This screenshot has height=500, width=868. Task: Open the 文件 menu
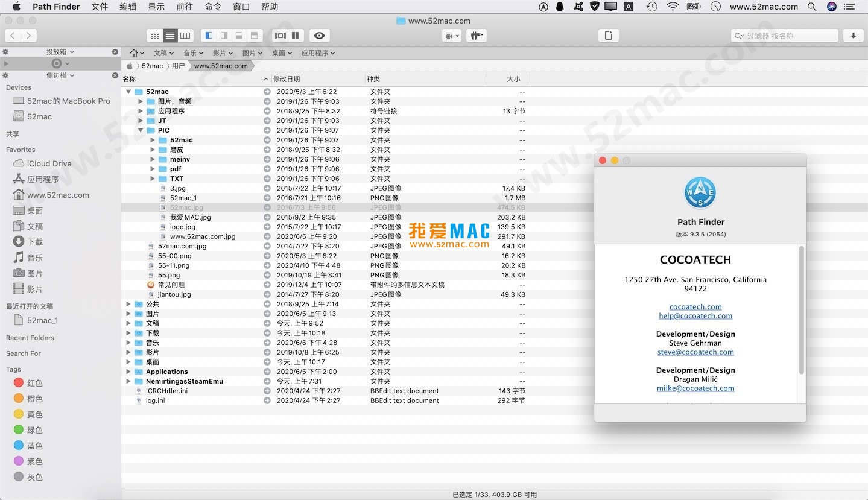pos(100,7)
